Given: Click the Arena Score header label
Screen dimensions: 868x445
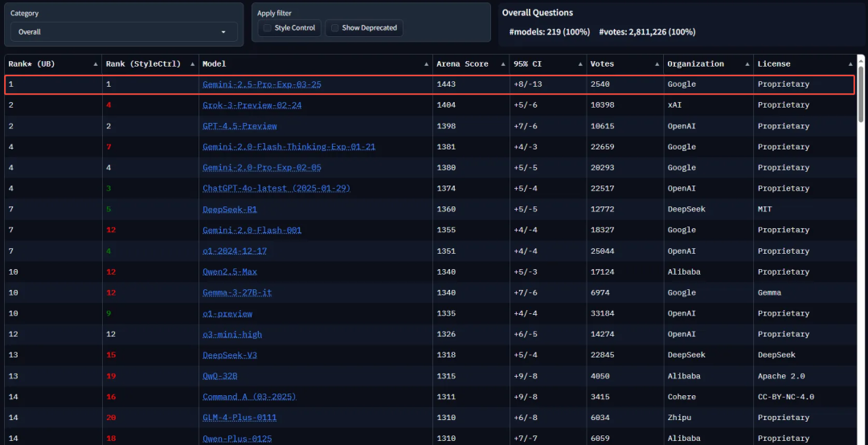Looking at the screenshot, I should click(462, 64).
